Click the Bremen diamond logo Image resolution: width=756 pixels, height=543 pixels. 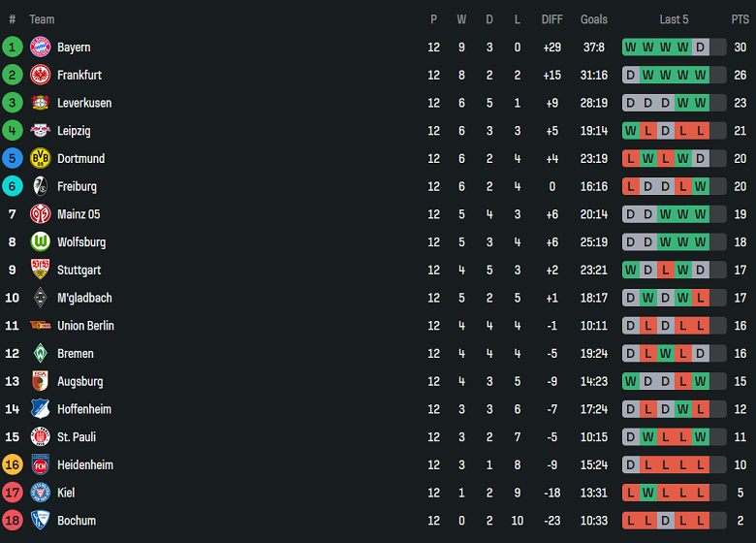coord(41,354)
